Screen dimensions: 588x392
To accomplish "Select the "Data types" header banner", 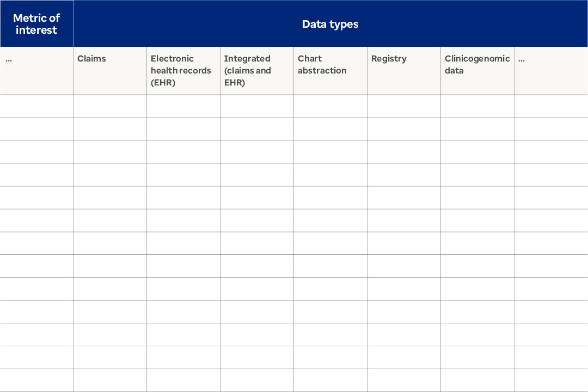I will [x=330, y=24].
